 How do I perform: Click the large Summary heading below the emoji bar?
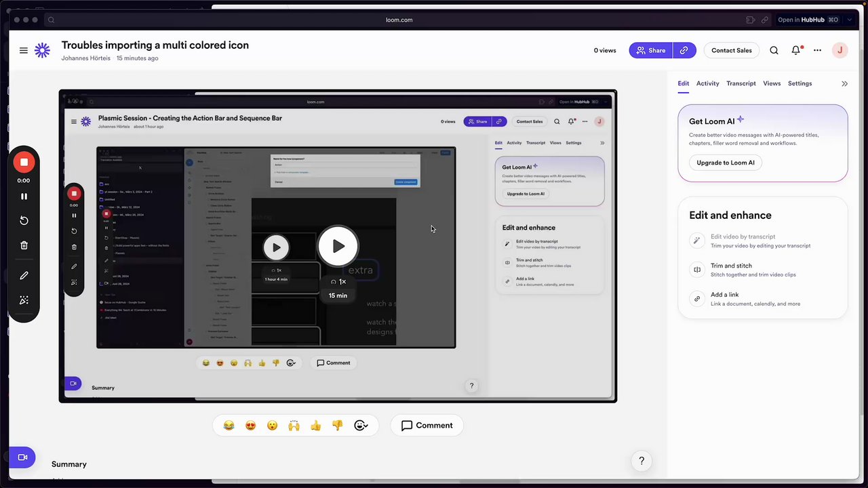coord(69,464)
